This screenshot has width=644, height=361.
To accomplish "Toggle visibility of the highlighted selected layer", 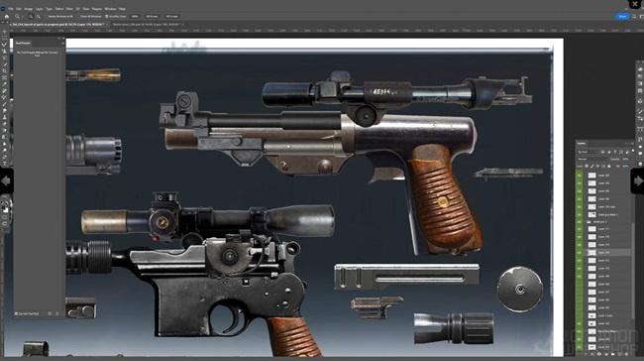I will [x=580, y=253].
